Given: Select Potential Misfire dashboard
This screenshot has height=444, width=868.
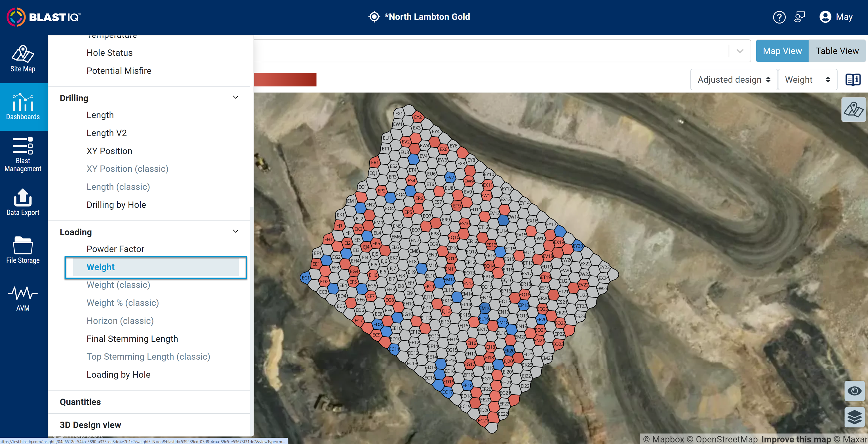Looking at the screenshot, I should (119, 71).
